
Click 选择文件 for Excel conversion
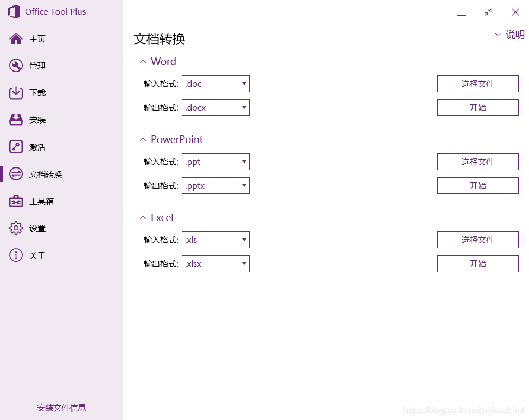point(477,240)
